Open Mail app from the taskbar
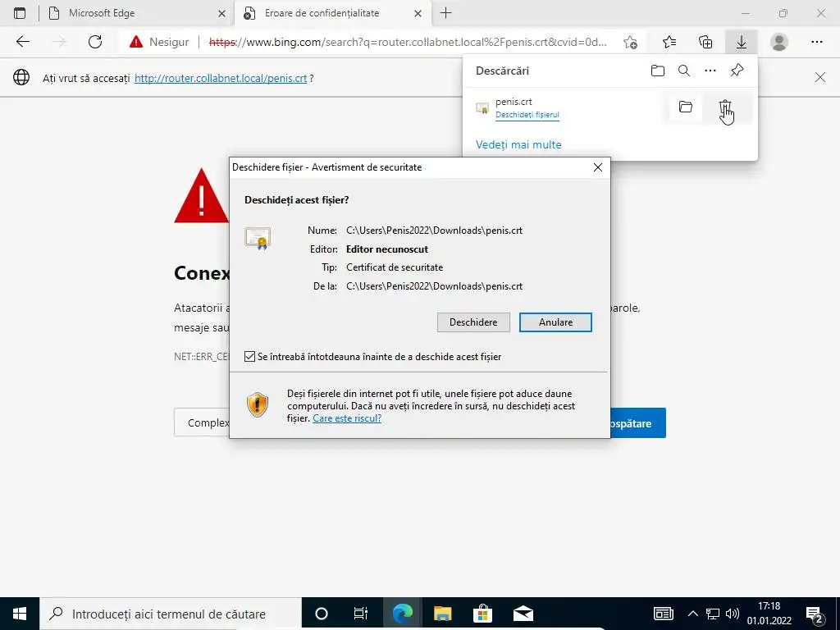Screen dimensions: 840x630 click(523, 614)
